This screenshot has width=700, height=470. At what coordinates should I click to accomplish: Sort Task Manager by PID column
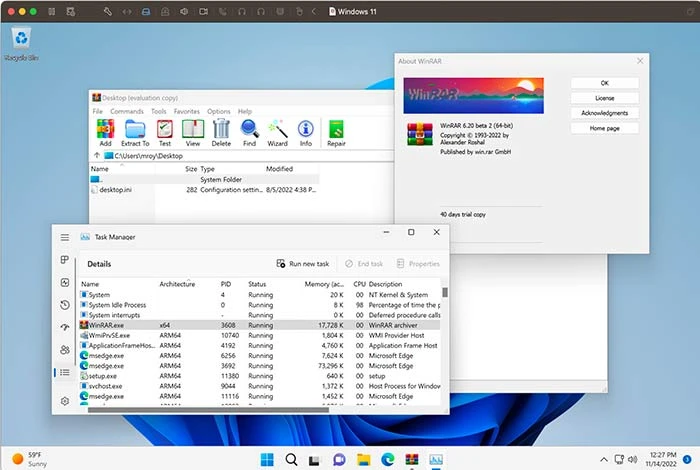point(226,284)
